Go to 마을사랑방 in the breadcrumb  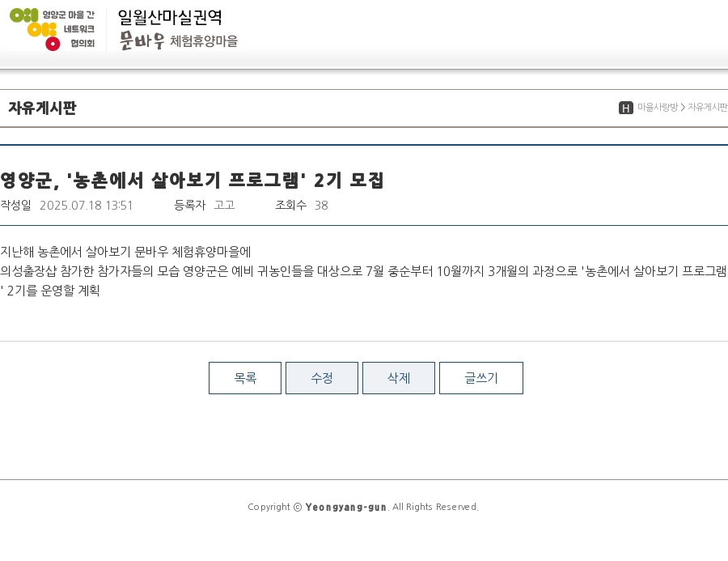[657, 108]
